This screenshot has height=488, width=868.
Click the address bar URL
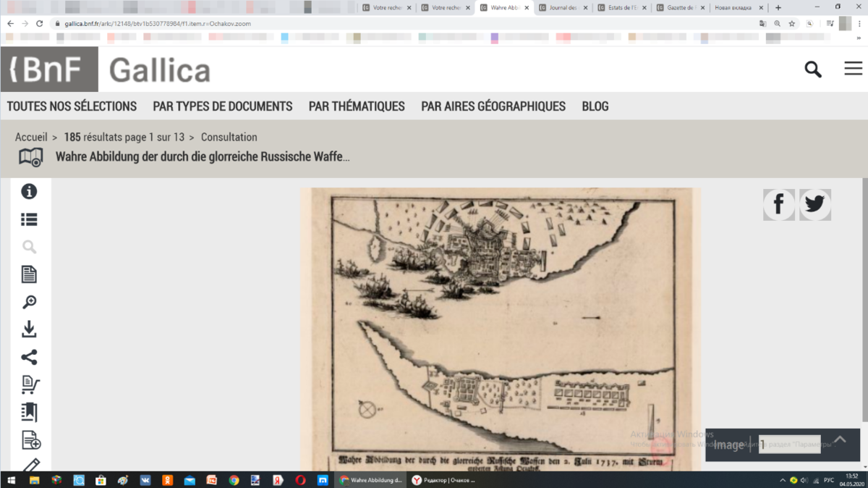coord(158,23)
